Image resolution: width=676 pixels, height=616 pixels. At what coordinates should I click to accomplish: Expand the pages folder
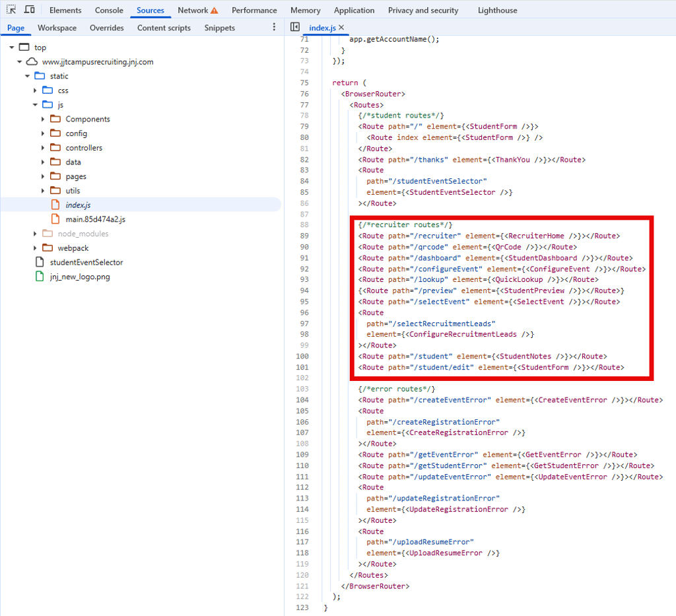(x=43, y=176)
